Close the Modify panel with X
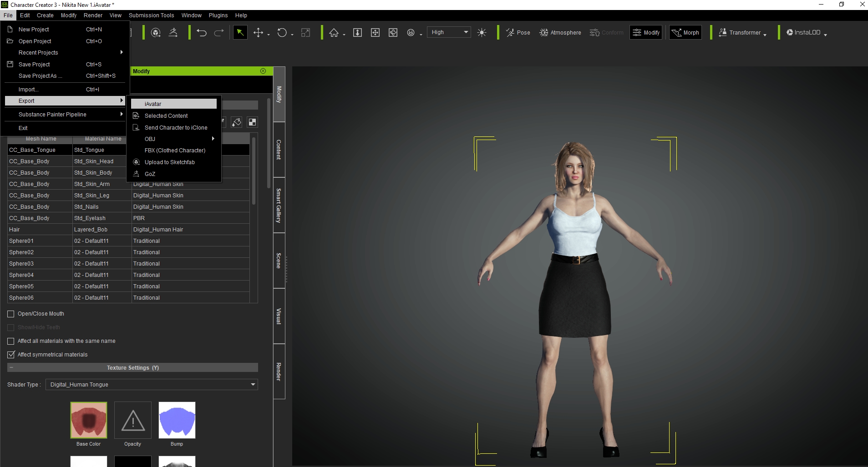The width and height of the screenshot is (868, 467). pos(263,71)
